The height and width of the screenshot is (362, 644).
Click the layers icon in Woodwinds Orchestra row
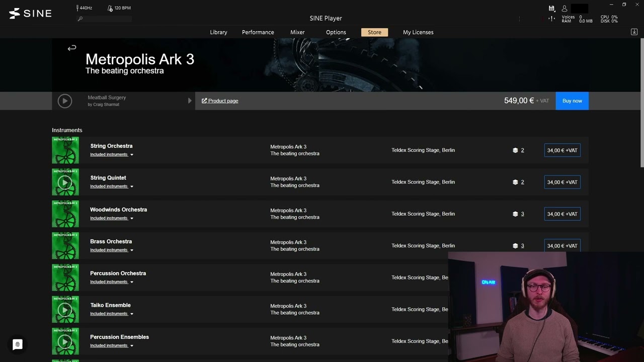(515, 214)
